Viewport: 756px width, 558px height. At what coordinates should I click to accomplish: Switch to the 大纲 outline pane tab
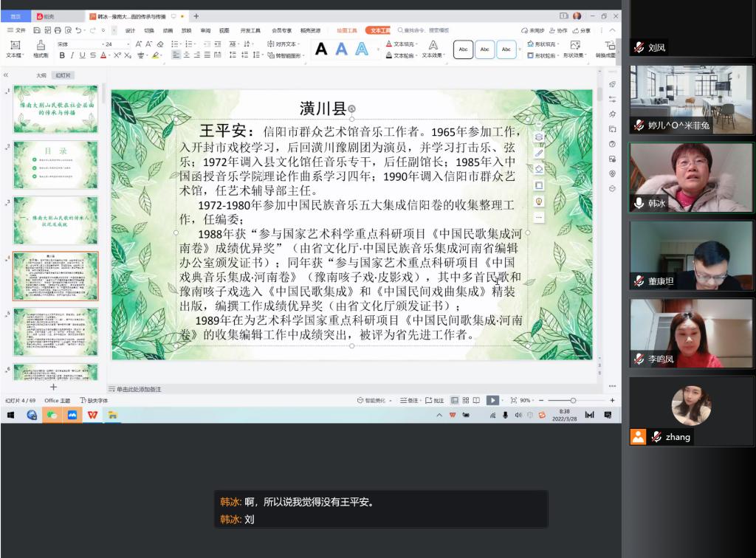click(x=41, y=75)
